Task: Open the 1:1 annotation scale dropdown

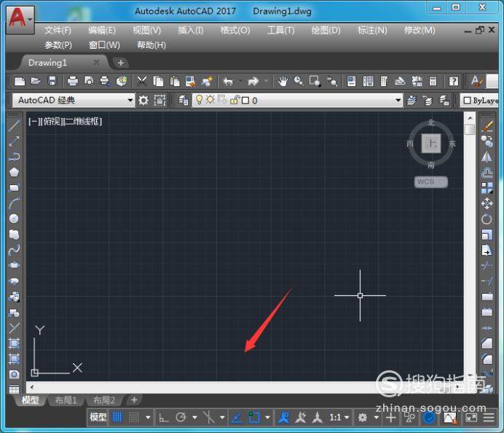Action: 339,418
